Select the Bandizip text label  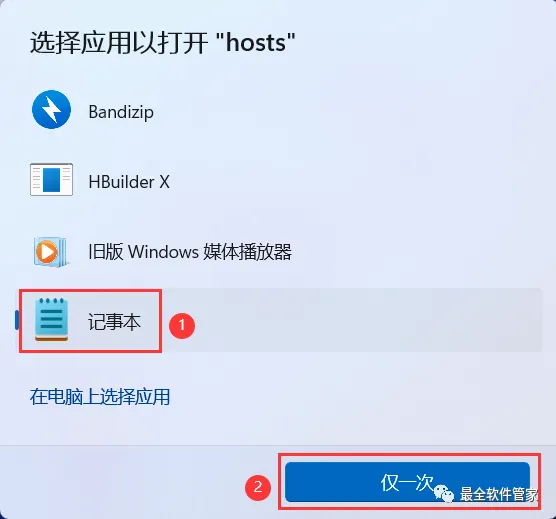pos(121,112)
